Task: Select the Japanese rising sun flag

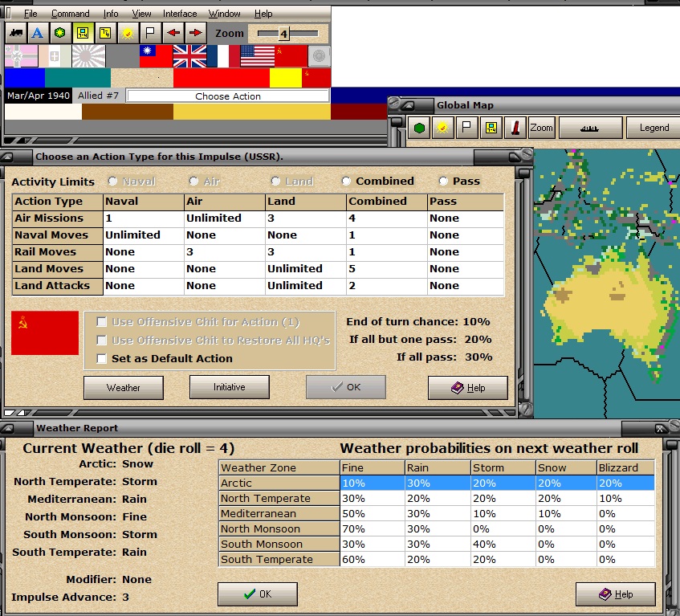Action: coord(89,56)
